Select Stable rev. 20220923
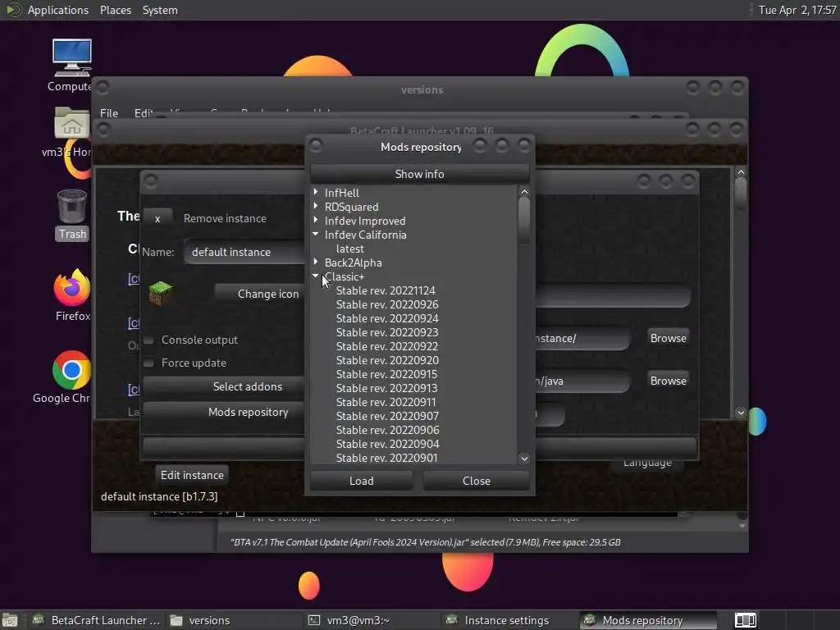Screen dimensions: 840x630 (387, 332)
